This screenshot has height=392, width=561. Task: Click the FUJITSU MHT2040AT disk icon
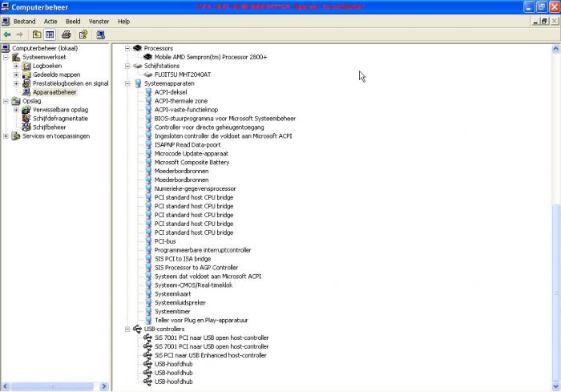coord(147,75)
